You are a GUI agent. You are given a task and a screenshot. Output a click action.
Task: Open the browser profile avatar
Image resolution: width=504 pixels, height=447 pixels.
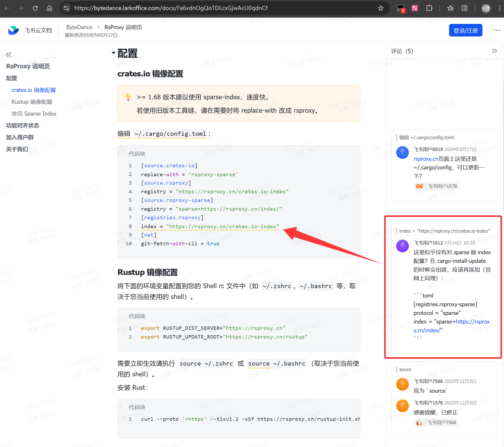(486, 8)
